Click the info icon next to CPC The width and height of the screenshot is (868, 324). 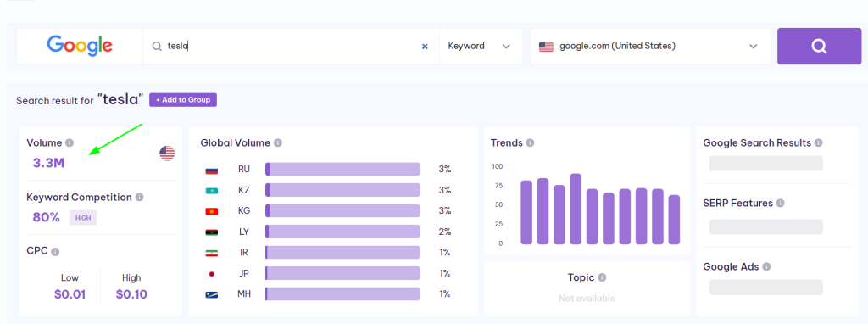tap(55, 252)
